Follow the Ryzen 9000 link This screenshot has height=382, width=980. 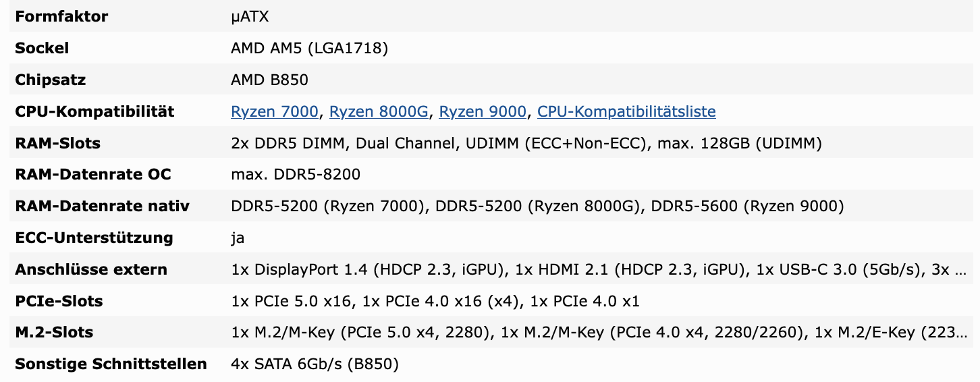(x=483, y=111)
